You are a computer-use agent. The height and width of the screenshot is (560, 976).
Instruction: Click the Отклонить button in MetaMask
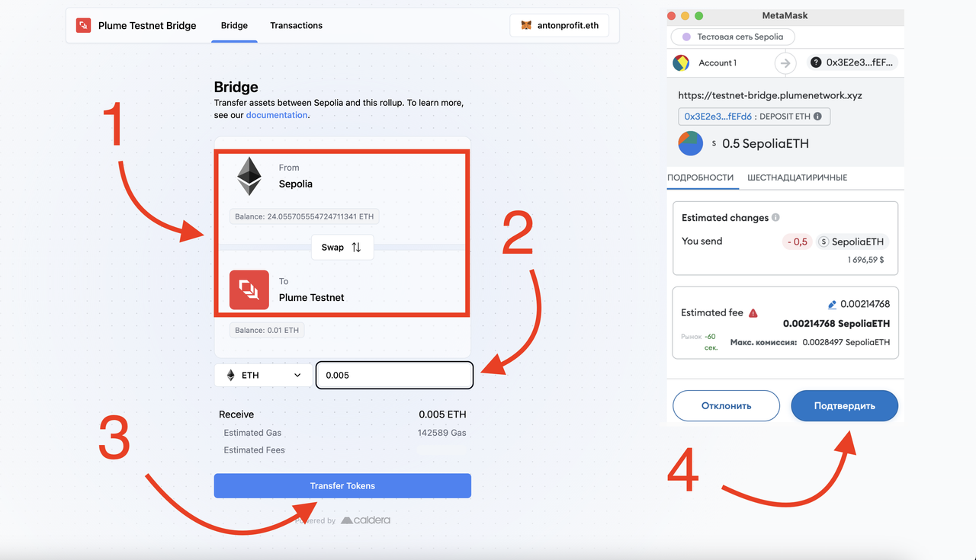click(726, 406)
